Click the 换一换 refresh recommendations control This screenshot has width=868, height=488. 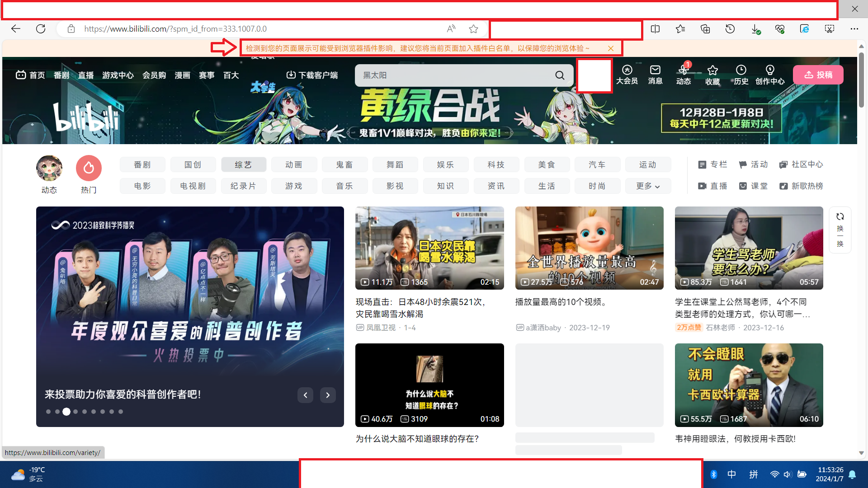[840, 230]
